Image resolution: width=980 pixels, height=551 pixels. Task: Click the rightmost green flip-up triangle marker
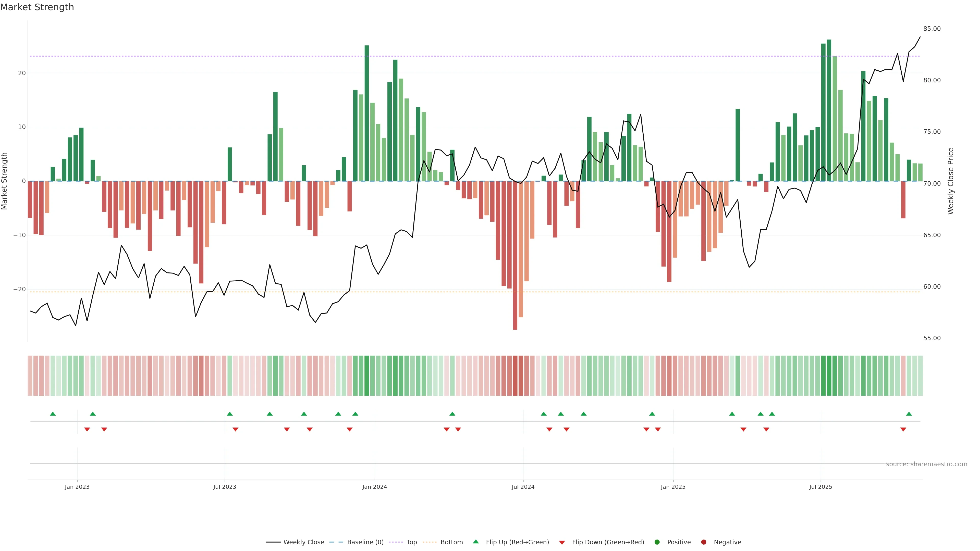tap(909, 414)
